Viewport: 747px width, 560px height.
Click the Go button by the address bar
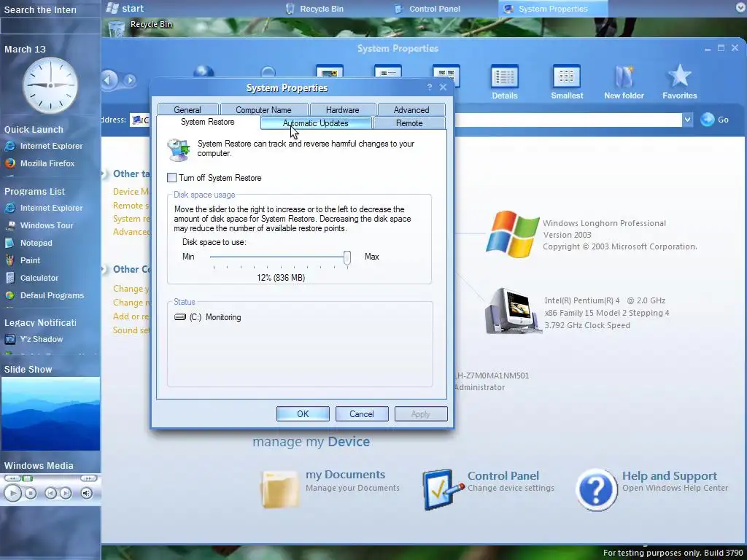(x=715, y=120)
